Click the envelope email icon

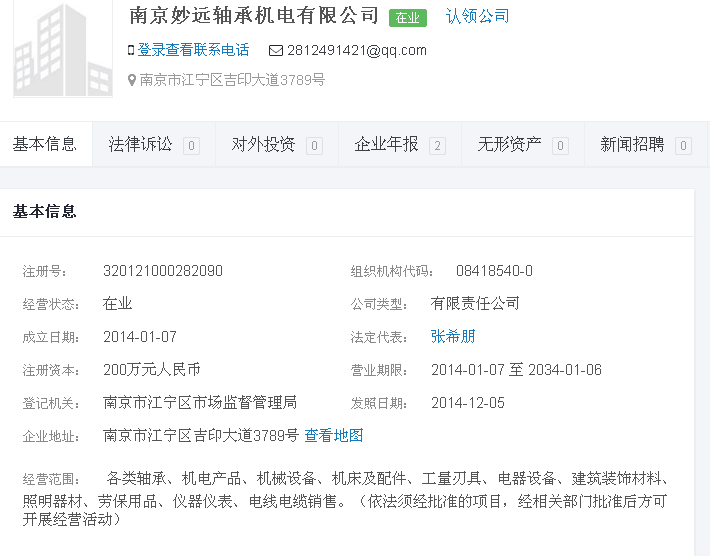point(276,50)
